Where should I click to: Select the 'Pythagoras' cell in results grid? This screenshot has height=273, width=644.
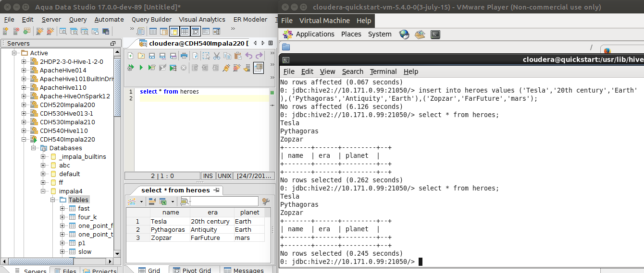tap(169, 230)
